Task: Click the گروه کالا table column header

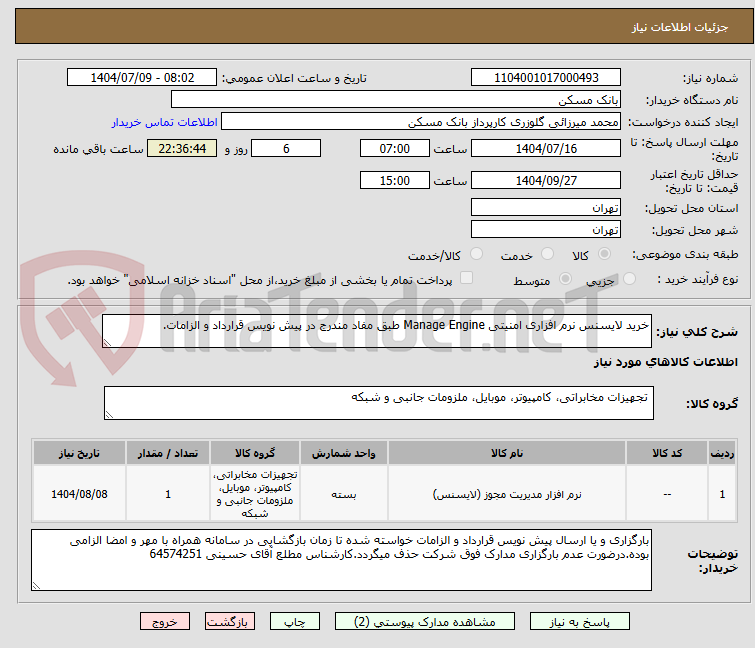Action: (255, 453)
